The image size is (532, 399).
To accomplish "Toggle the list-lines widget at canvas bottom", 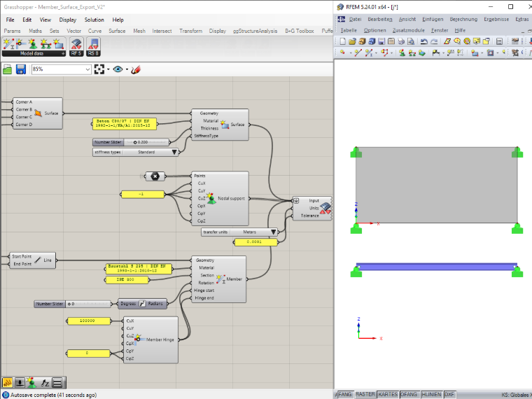I will pyautogui.click(x=57, y=383).
